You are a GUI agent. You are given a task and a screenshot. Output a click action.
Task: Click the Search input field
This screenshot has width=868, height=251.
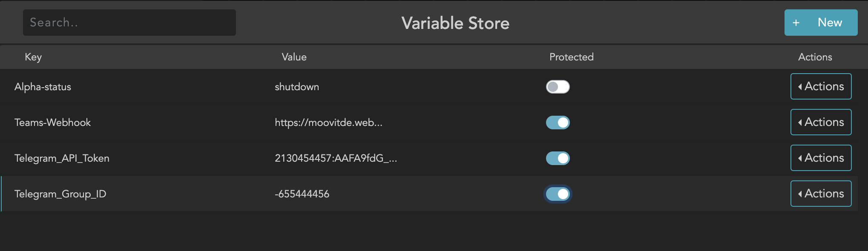pos(129,23)
